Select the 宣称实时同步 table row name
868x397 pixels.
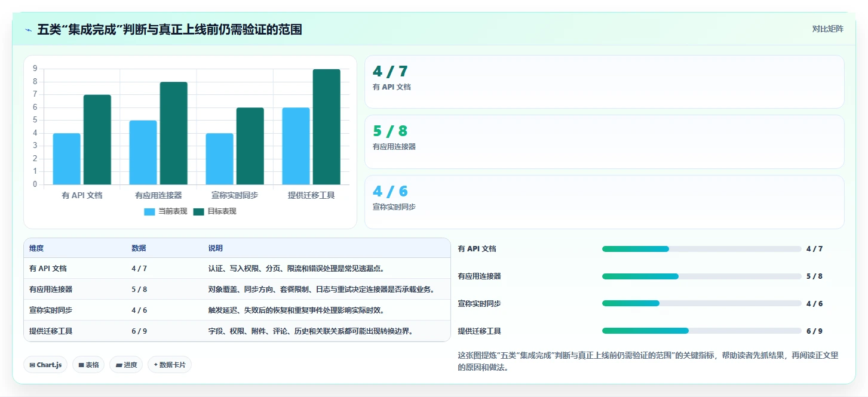tap(51, 310)
